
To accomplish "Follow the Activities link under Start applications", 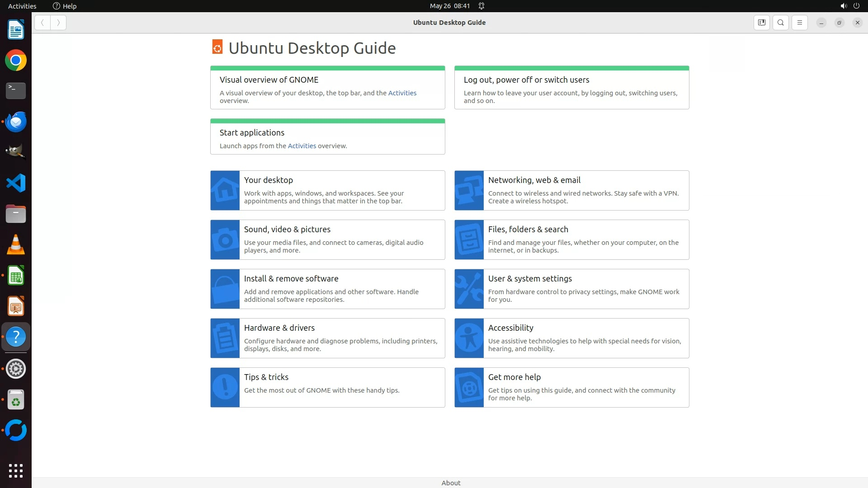I will pos(302,146).
